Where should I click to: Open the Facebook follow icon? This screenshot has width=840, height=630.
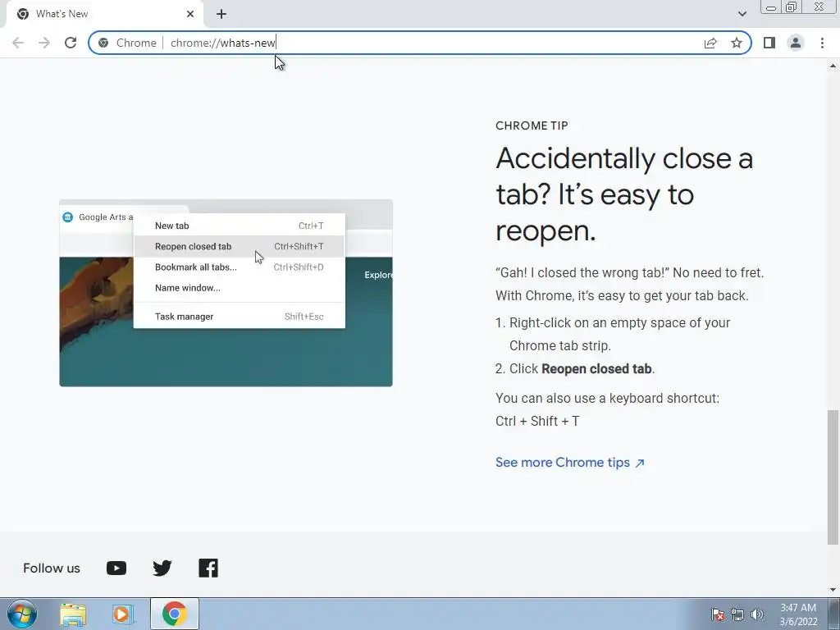pyautogui.click(x=208, y=568)
